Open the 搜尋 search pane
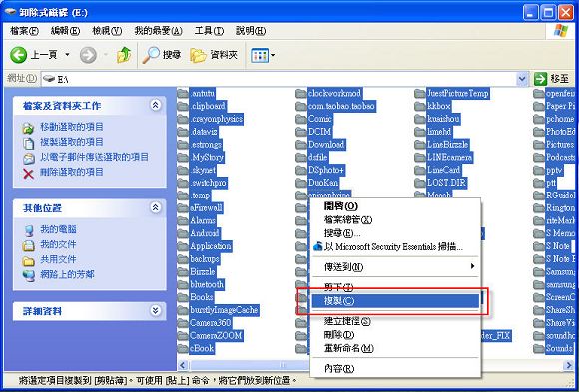This screenshot has height=392, width=579. tap(162, 55)
